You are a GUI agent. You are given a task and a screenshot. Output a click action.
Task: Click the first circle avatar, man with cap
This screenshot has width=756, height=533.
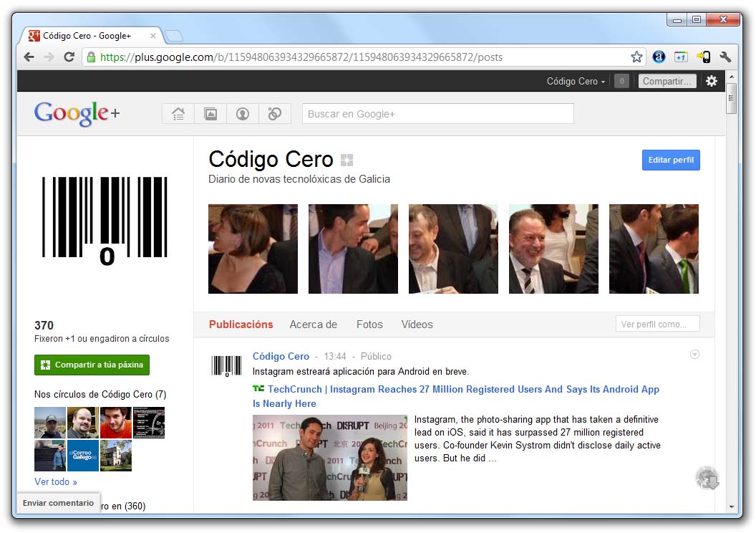tap(50, 423)
